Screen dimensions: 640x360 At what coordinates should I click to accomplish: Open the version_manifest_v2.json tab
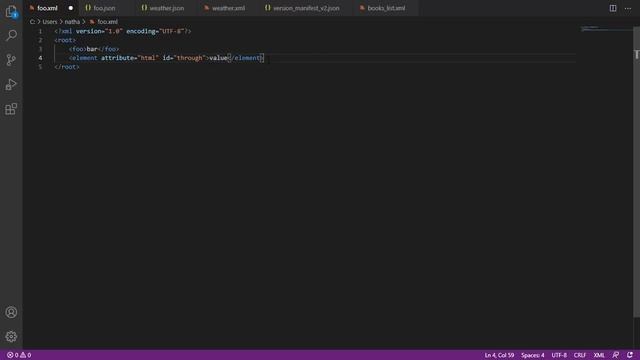click(x=306, y=8)
